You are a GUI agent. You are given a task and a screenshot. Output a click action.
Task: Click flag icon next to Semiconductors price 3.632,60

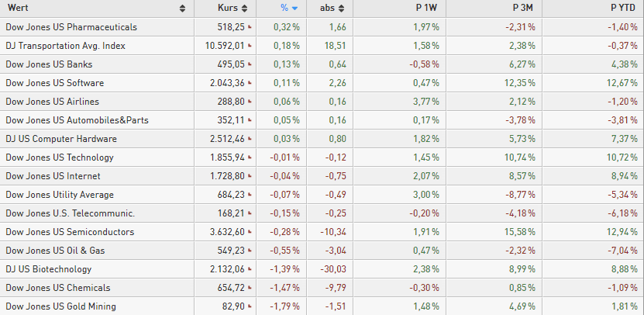tap(250, 232)
